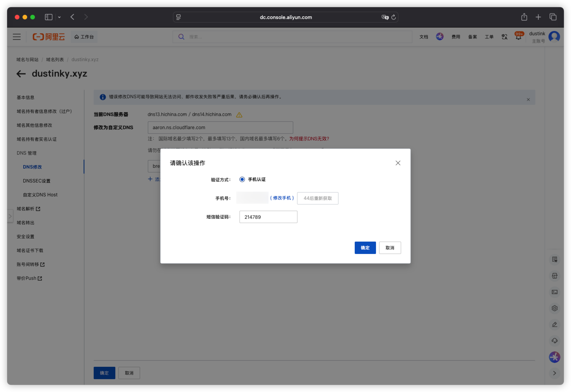Image resolution: width=571 pixels, height=392 pixels.
Task: Open the user avatar profile icon
Action: pyautogui.click(x=554, y=37)
